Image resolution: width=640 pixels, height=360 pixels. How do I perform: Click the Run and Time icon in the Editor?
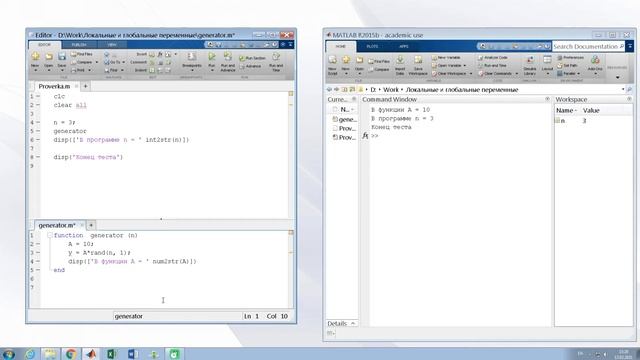click(x=276, y=56)
